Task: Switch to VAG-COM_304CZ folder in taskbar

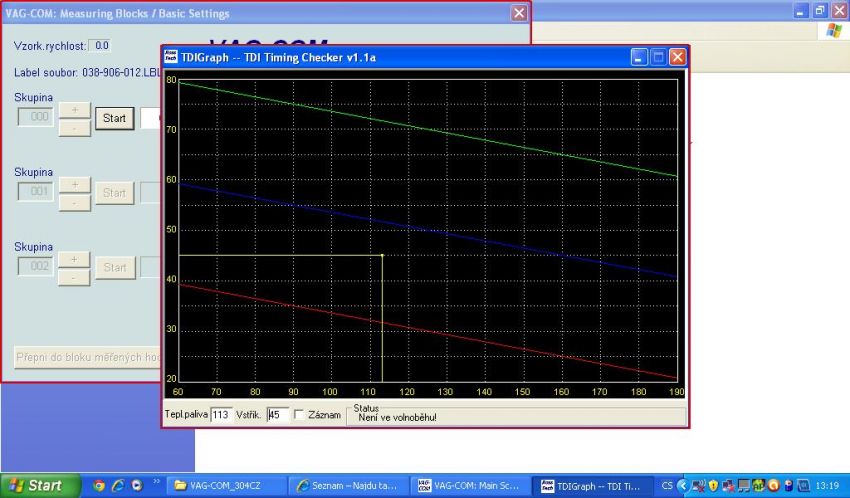Action: pyautogui.click(x=226, y=485)
